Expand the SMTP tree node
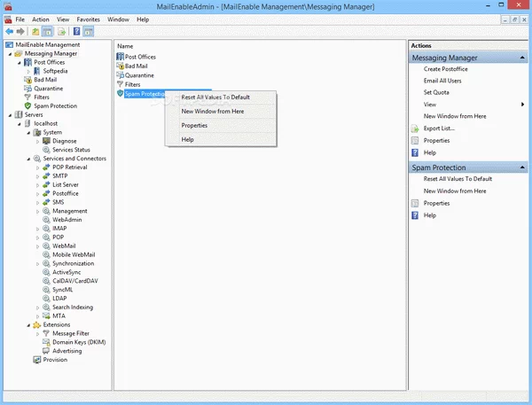 click(x=37, y=176)
